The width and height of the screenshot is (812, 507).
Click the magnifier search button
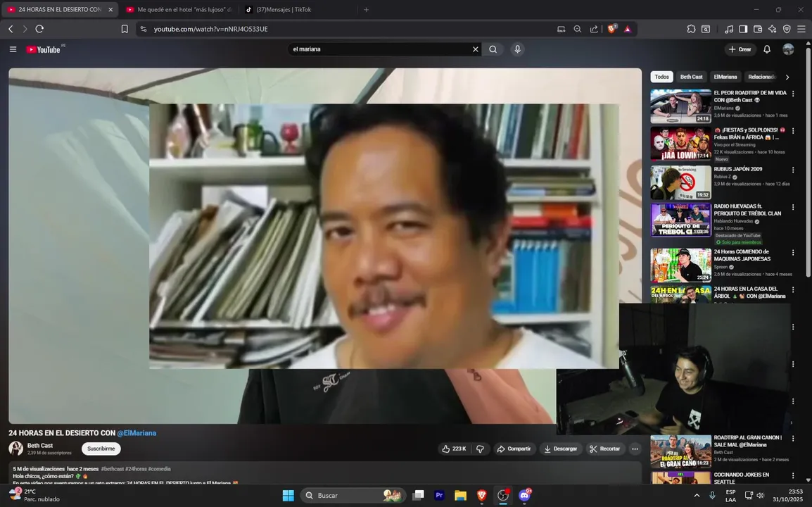(x=493, y=49)
